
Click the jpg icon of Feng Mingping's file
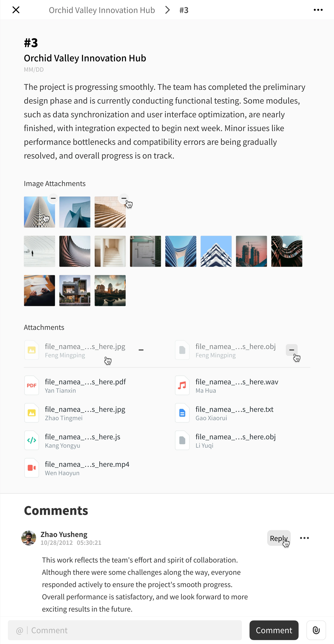coord(32,350)
